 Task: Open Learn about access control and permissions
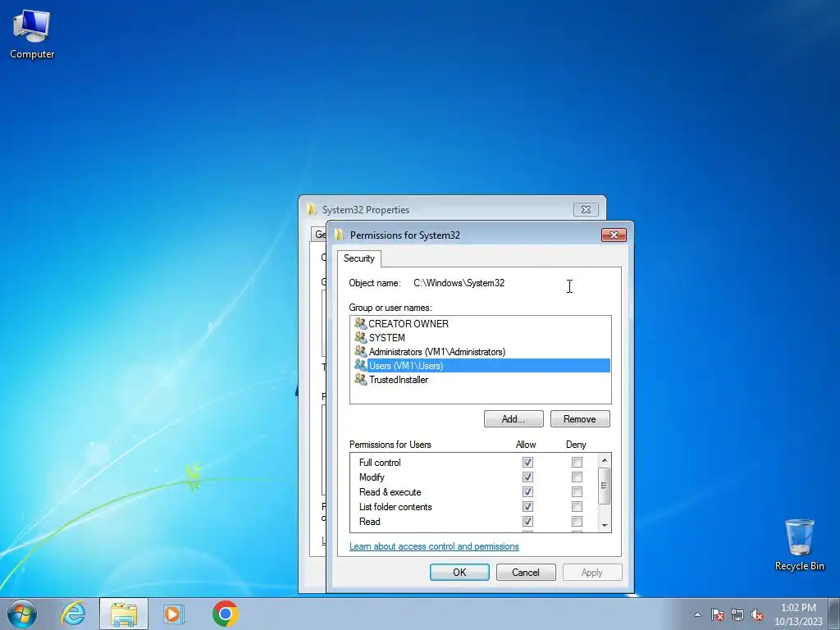click(434, 546)
